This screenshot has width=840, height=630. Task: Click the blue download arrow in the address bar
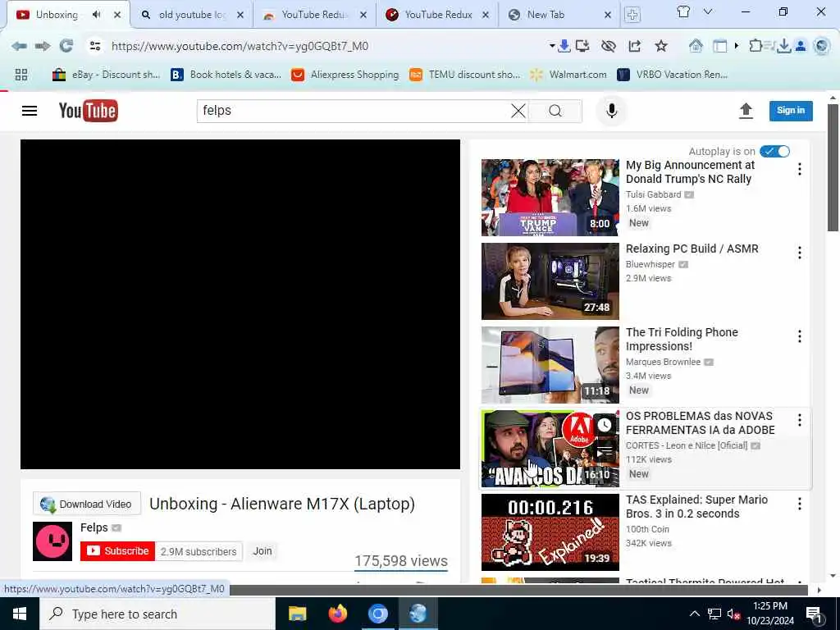click(564, 46)
